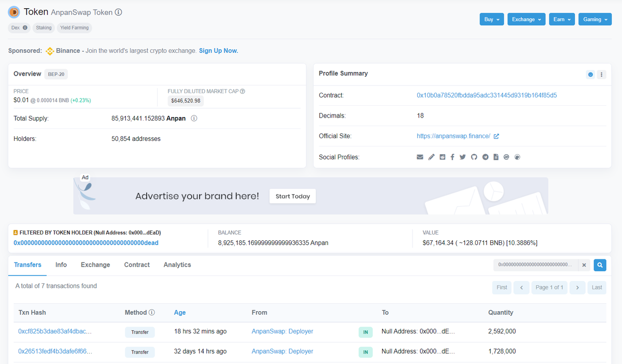
Task: Click the blue smiley icon in Profile Summary
Action: [x=590, y=75]
